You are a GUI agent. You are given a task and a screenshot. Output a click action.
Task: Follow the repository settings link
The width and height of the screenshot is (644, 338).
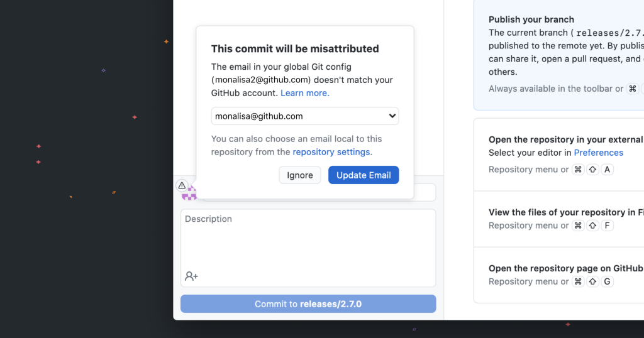tap(331, 152)
